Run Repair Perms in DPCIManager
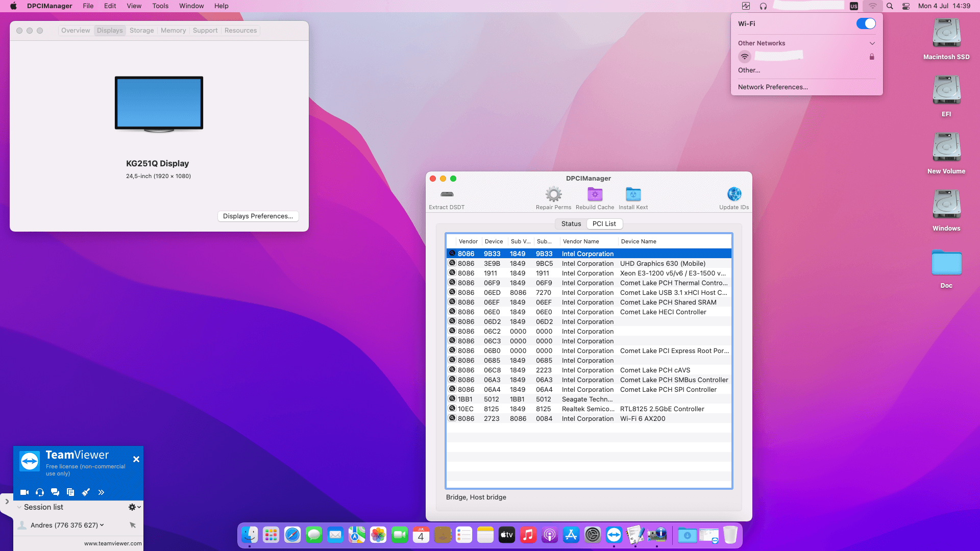This screenshot has height=551, width=980. click(x=553, y=194)
